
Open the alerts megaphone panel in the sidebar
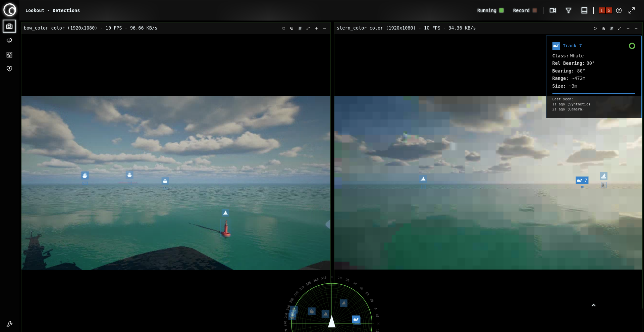(x=9, y=41)
